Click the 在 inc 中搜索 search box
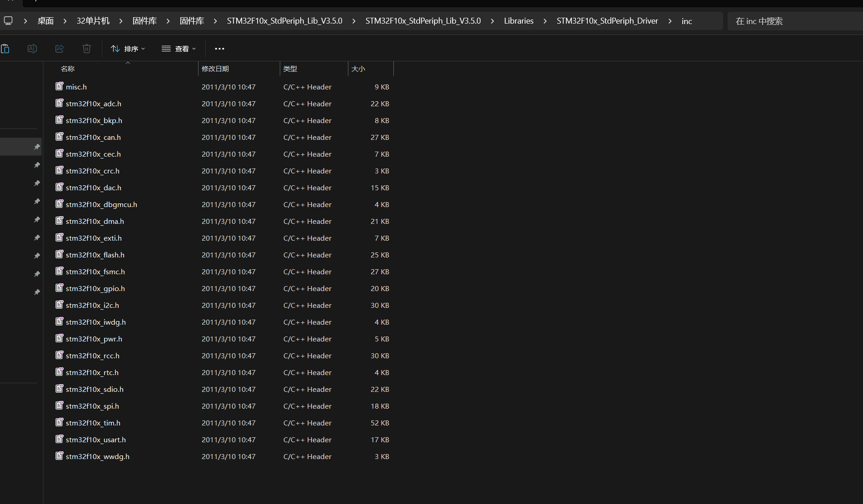 (795, 21)
